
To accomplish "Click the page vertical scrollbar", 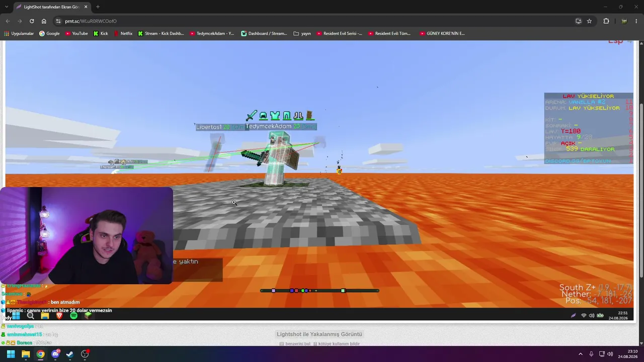I will (641, 190).
